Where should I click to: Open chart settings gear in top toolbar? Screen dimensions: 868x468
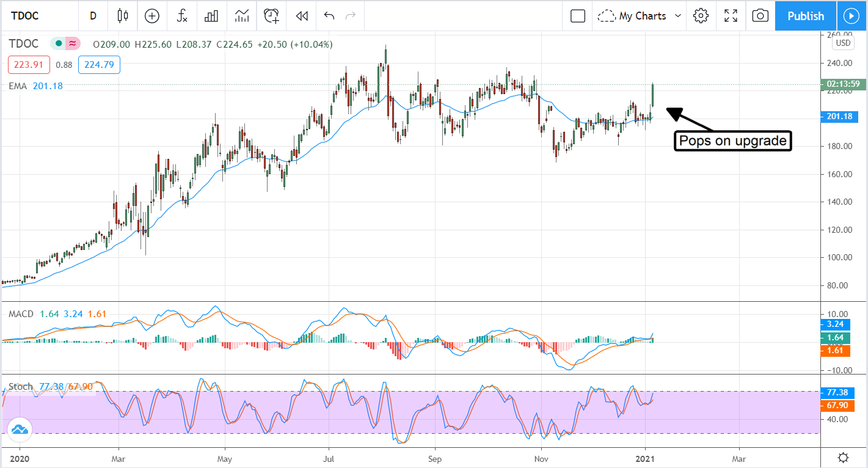coord(701,16)
